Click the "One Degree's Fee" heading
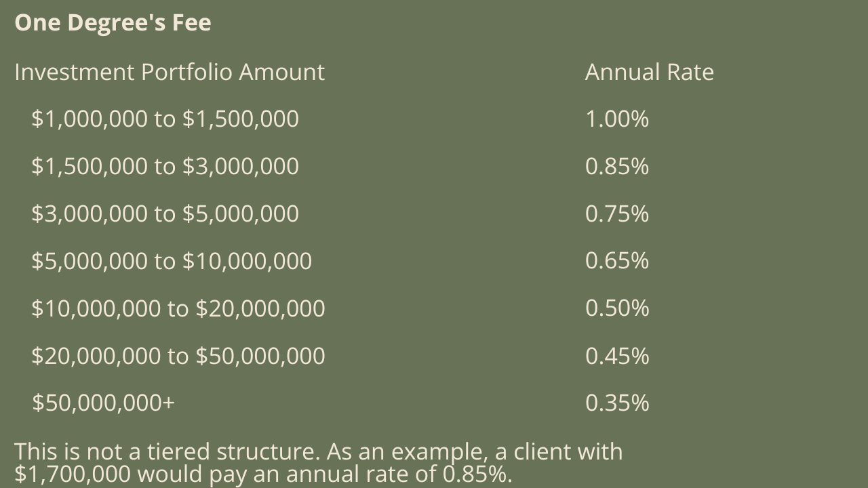The image size is (868, 488). 113,22
